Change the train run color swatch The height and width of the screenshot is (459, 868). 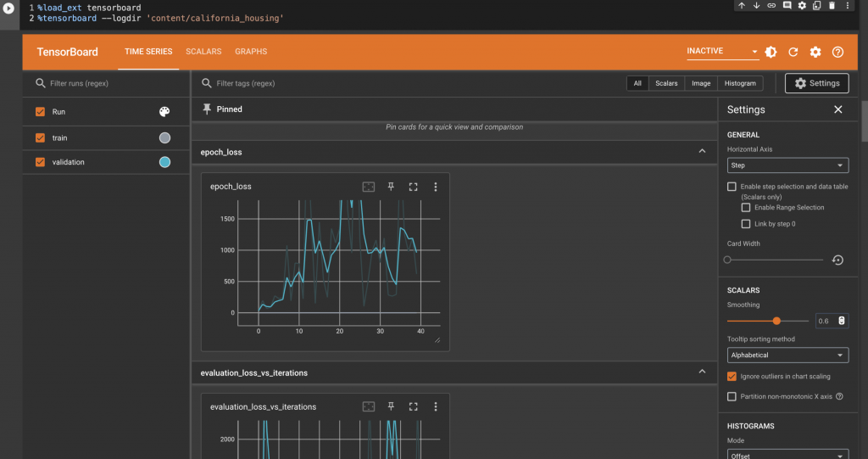pos(164,137)
